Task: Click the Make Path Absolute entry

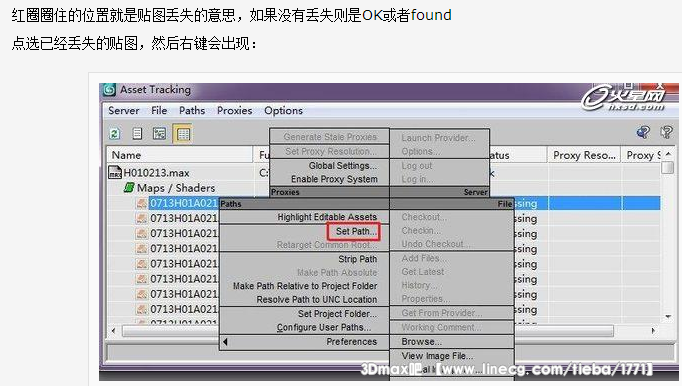Action: [337, 272]
